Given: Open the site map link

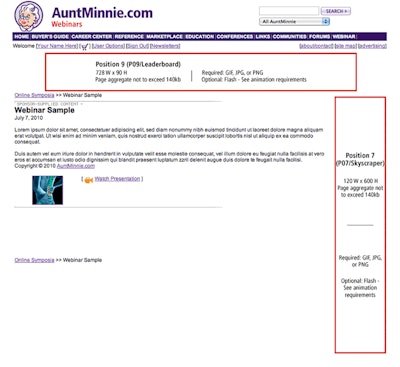Looking at the screenshot, I should [x=346, y=46].
